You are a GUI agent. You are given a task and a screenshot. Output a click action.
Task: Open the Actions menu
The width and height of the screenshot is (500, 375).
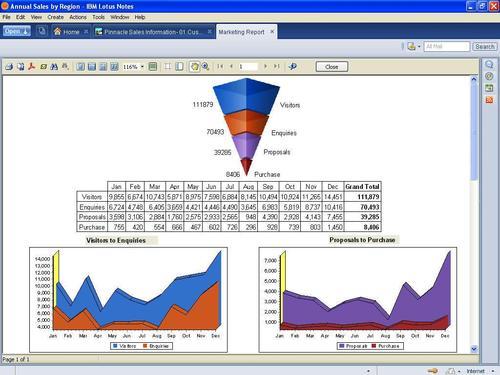pos(78,17)
